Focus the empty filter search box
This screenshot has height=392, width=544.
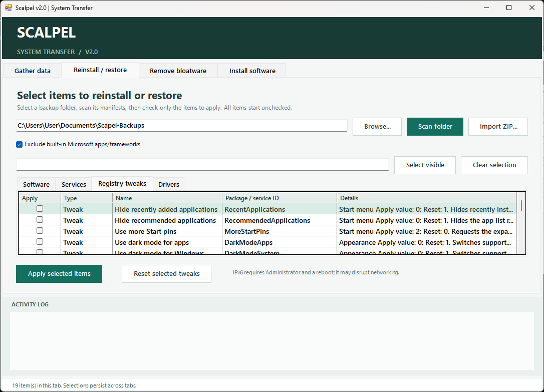coord(202,164)
